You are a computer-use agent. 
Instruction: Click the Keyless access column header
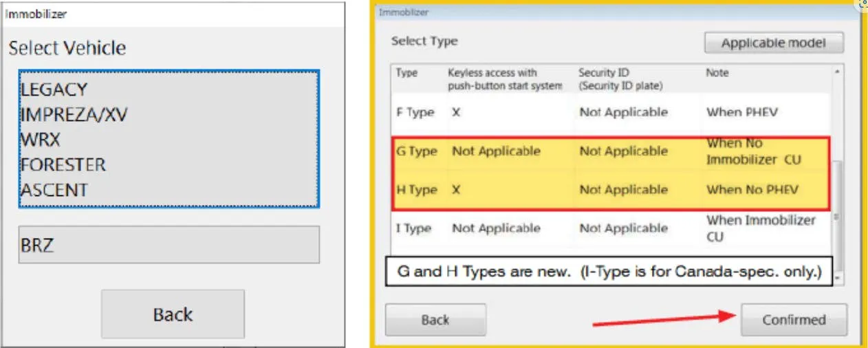[505, 79]
